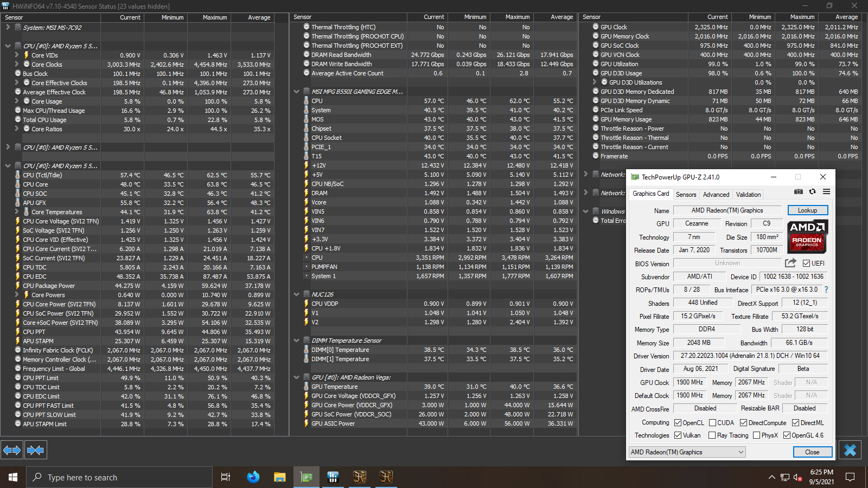Click the Driver Version field
868x488 pixels.
pyautogui.click(x=750, y=356)
